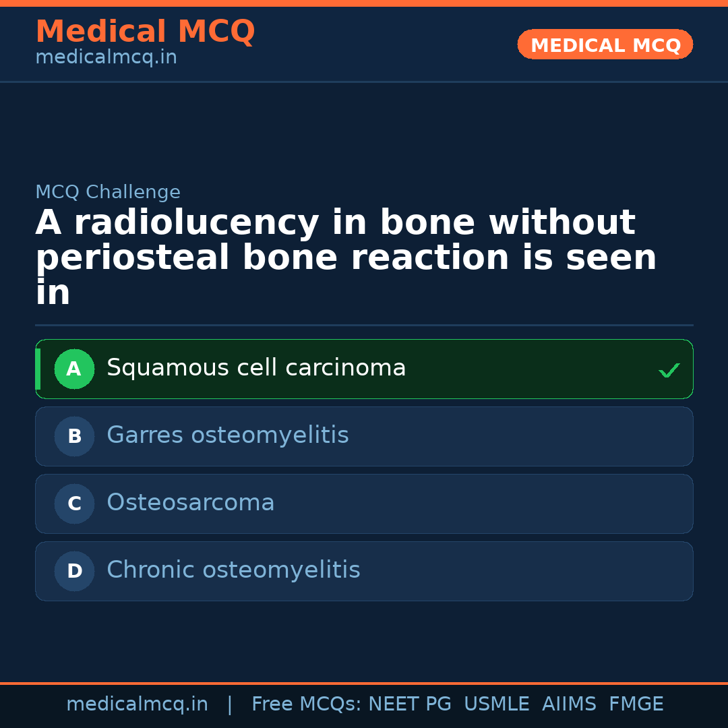
Task: Click the Medical MCQ title logo
Action: pyautogui.click(x=145, y=32)
